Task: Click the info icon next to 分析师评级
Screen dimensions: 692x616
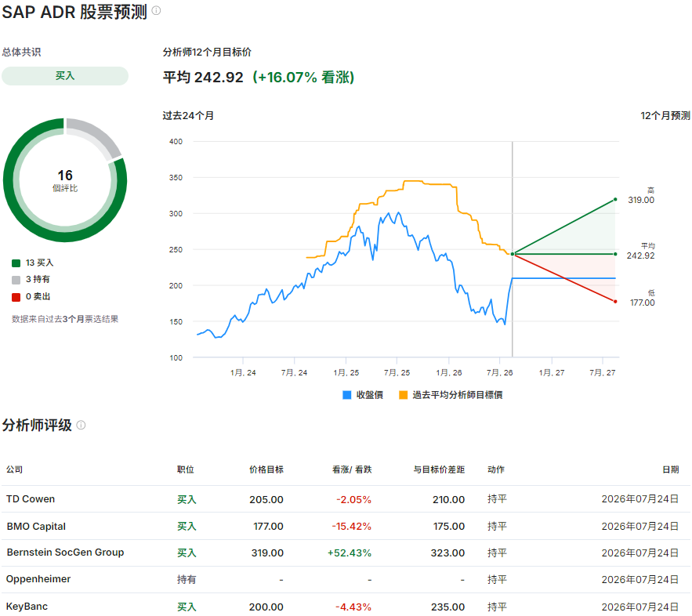Action: (81, 425)
